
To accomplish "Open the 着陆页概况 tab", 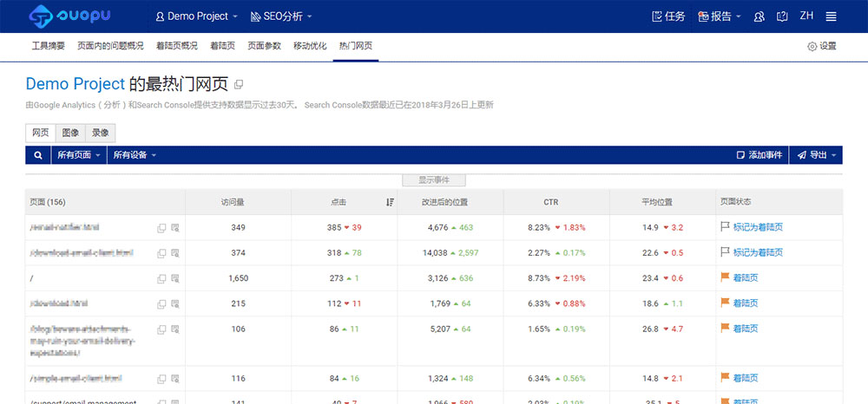I will 176,47.
